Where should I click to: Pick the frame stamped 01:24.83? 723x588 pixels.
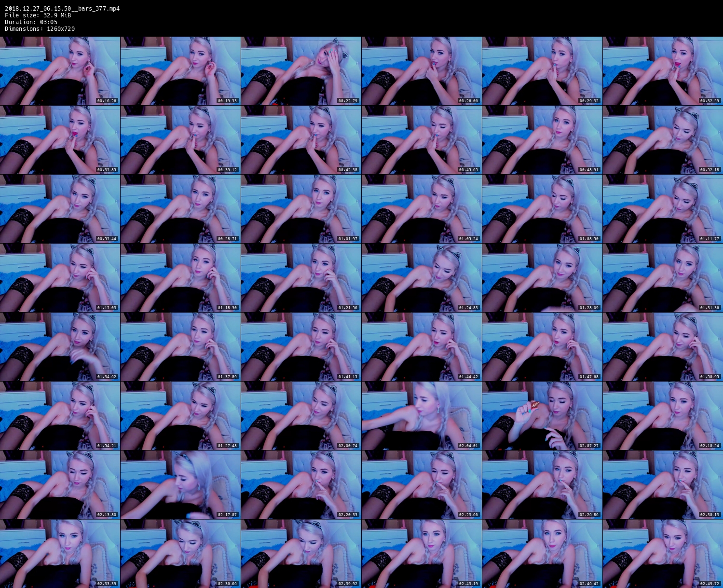pos(422,278)
